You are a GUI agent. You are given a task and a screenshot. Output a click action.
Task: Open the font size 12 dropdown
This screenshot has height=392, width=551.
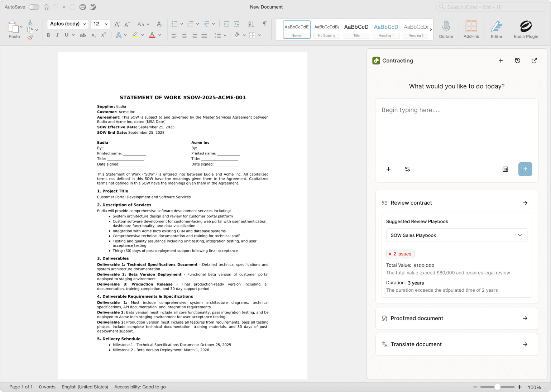point(100,24)
